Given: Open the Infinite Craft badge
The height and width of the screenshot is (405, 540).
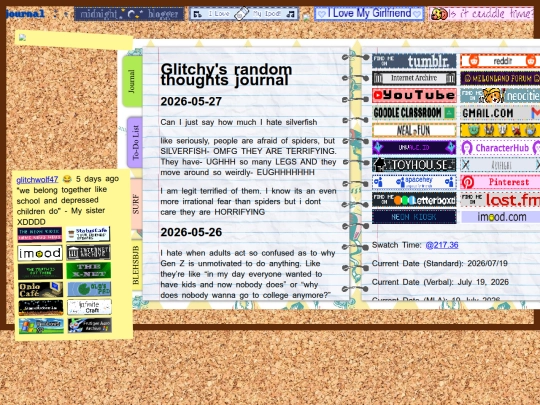Looking at the screenshot, I should pos(89,307).
